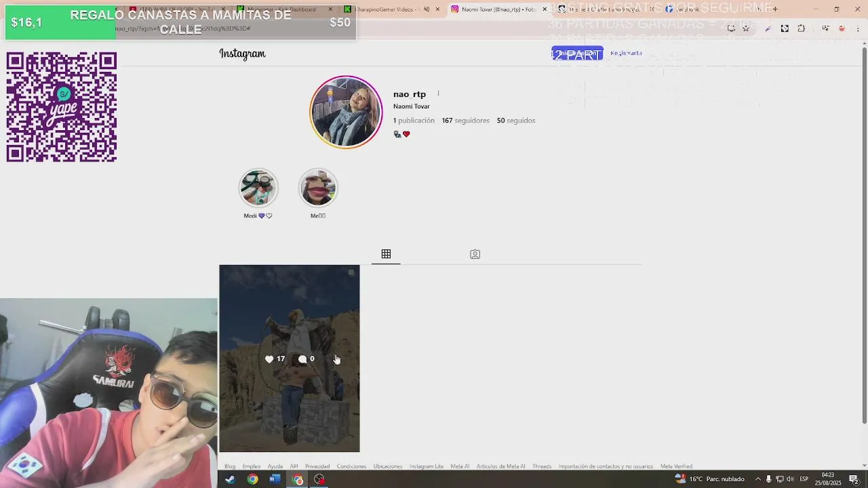Bookmark this page with star icon
Viewport: 868px width, 488px height.
(x=746, y=28)
